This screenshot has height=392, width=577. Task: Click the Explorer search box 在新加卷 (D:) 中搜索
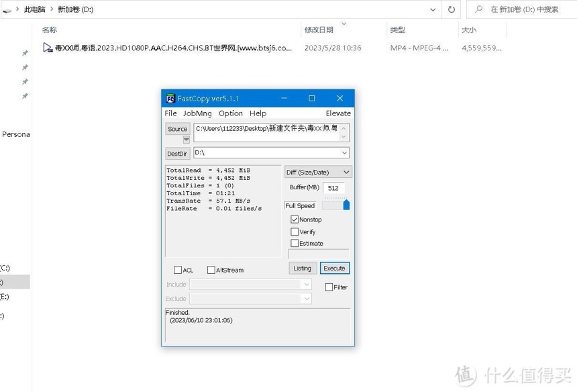pos(525,9)
